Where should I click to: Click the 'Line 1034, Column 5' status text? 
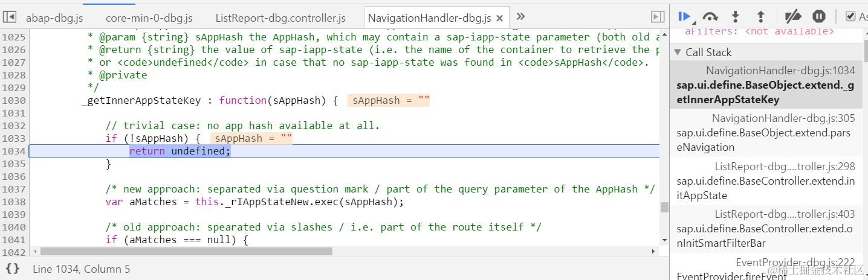(x=82, y=269)
